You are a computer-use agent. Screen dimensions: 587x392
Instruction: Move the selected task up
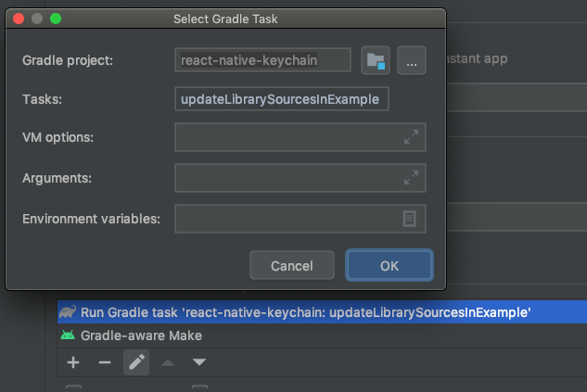[x=168, y=361]
